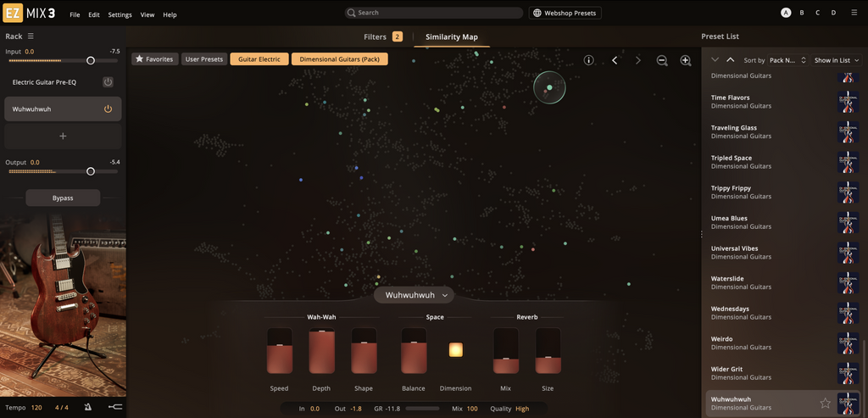Image resolution: width=868 pixels, height=418 pixels.
Task: Select snapshot A
Action: click(x=786, y=13)
